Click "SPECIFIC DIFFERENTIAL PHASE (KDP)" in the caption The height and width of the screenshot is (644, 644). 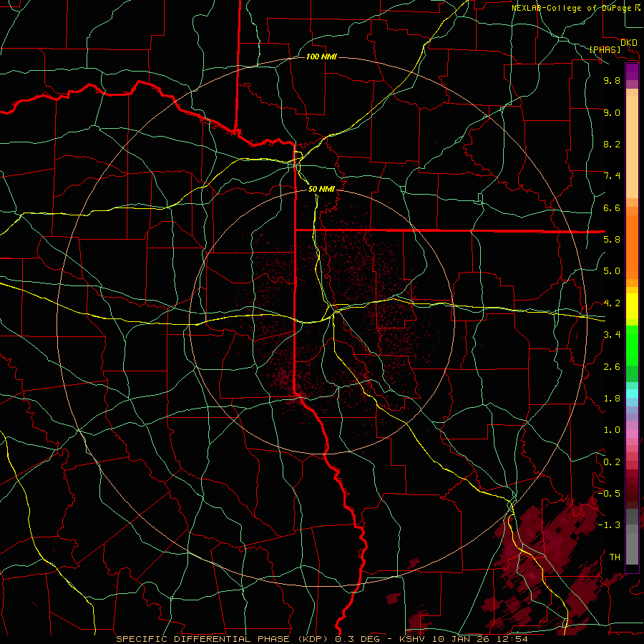click(x=223, y=639)
